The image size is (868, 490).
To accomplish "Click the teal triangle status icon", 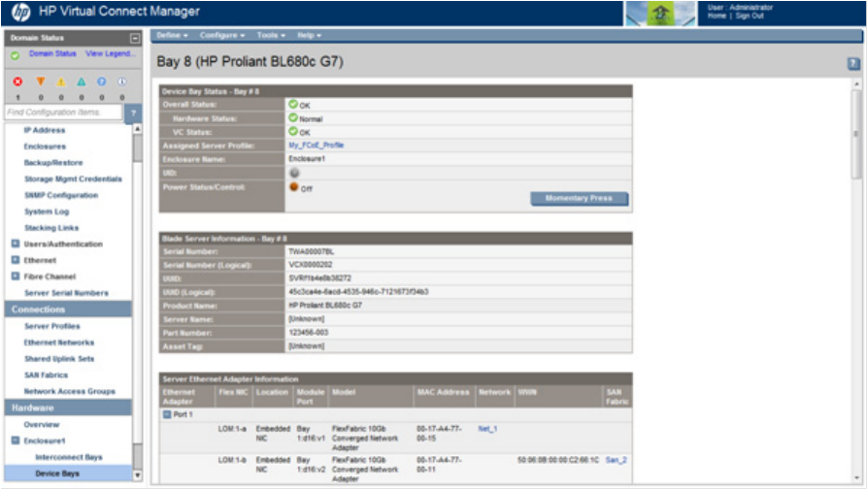I will click(x=82, y=82).
